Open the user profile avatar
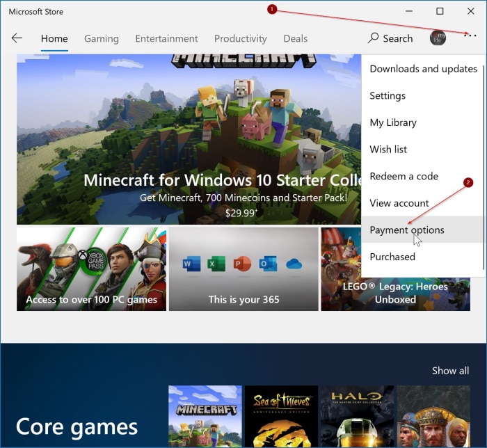The width and height of the screenshot is (487, 448). pos(438,38)
